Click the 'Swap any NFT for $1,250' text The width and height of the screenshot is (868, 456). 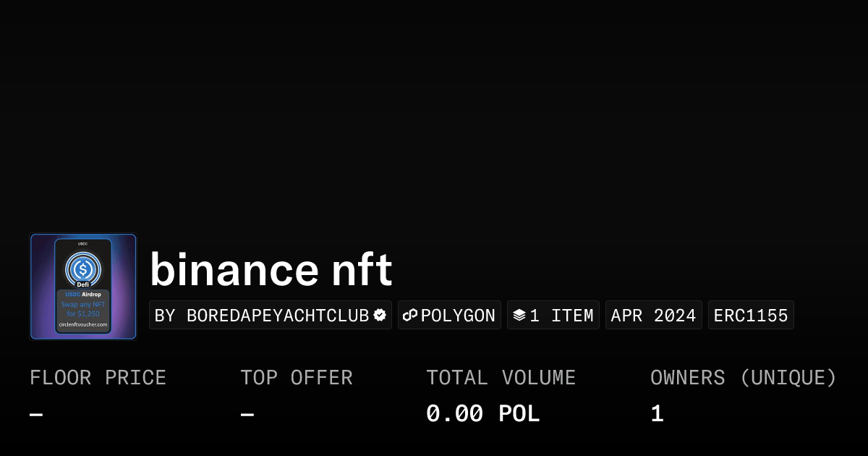tap(83, 308)
